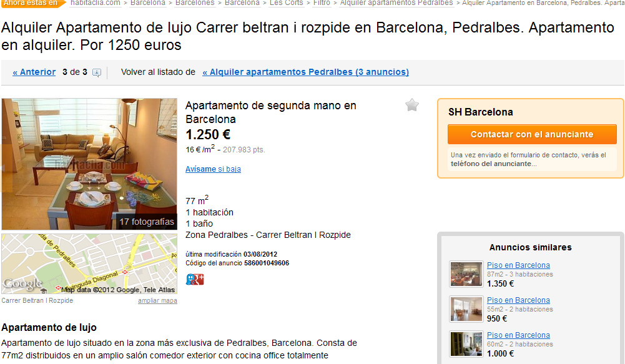Toggle the favorite star icon
Image resolution: width=625 pixels, height=364 pixels.
pos(411,106)
